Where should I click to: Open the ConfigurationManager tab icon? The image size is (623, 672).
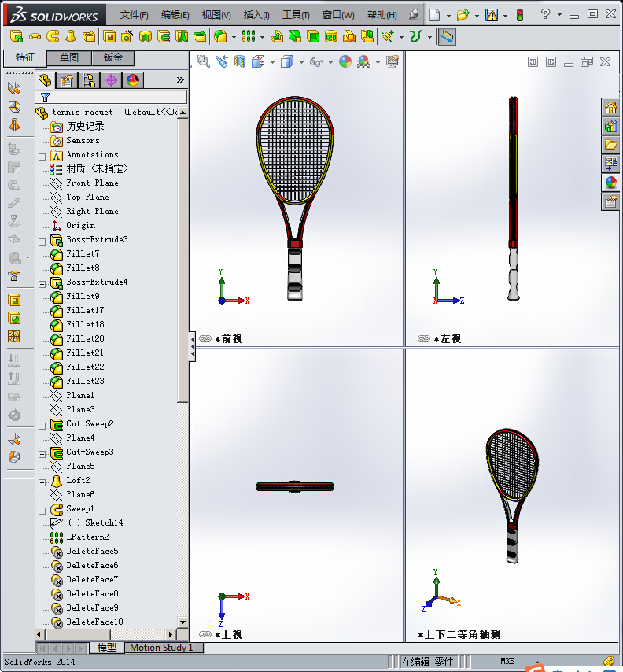point(89,80)
